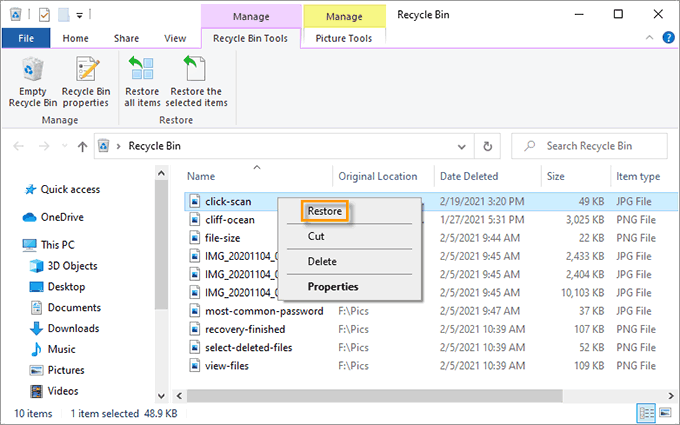The image size is (680, 425).
Task: Switch to Large icons view layout
Action: (x=665, y=412)
